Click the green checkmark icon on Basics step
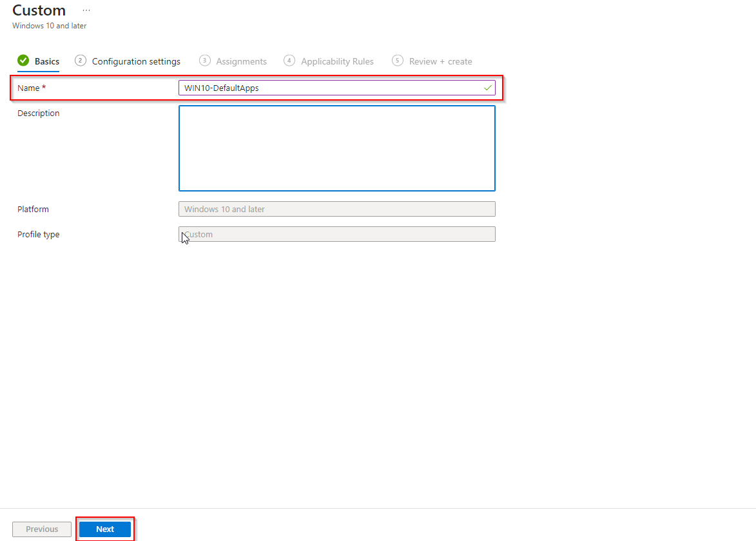The image size is (756, 541). pyautogui.click(x=23, y=61)
